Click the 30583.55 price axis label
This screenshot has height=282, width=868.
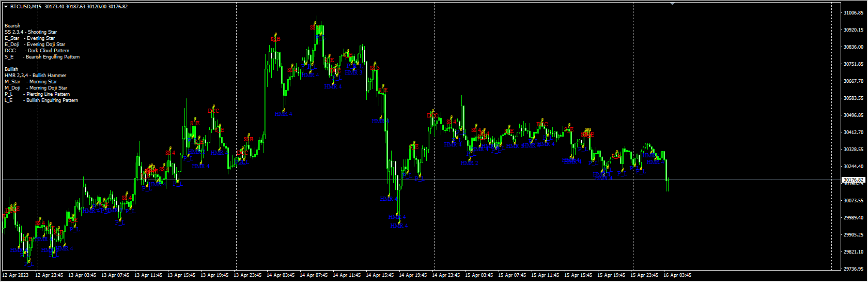[x=854, y=98]
